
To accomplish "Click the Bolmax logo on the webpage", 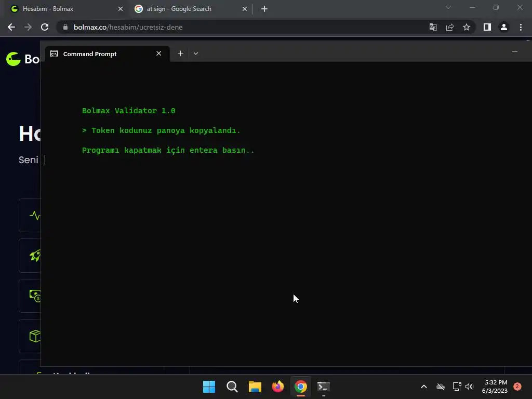I will tap(23, 59).
